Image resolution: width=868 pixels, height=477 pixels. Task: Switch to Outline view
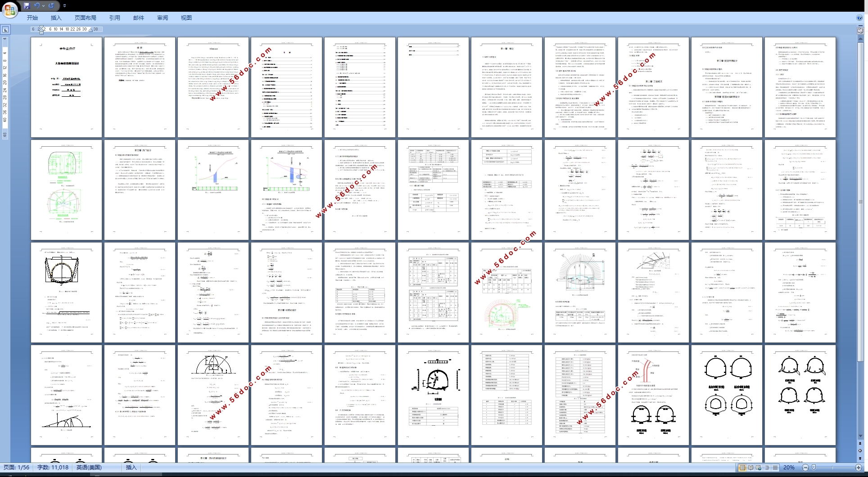[767, 468]
